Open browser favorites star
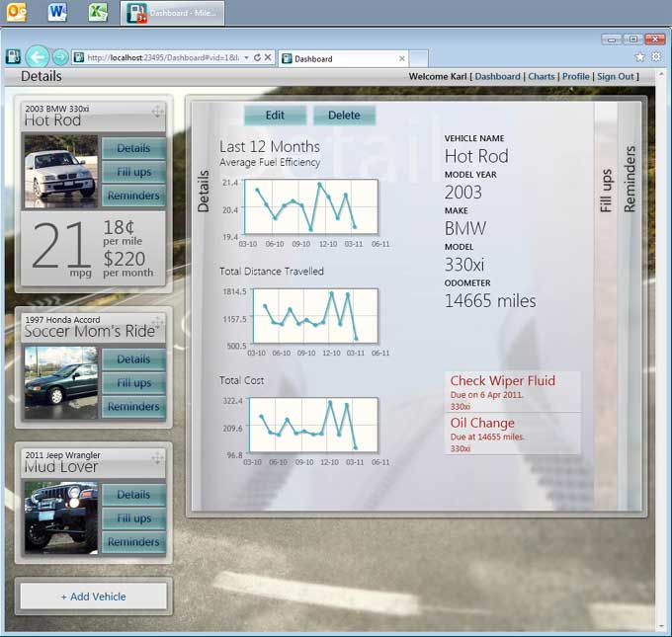Image resolution: width=672 pixels, height=637 pixels. click(x=639, y=57)
